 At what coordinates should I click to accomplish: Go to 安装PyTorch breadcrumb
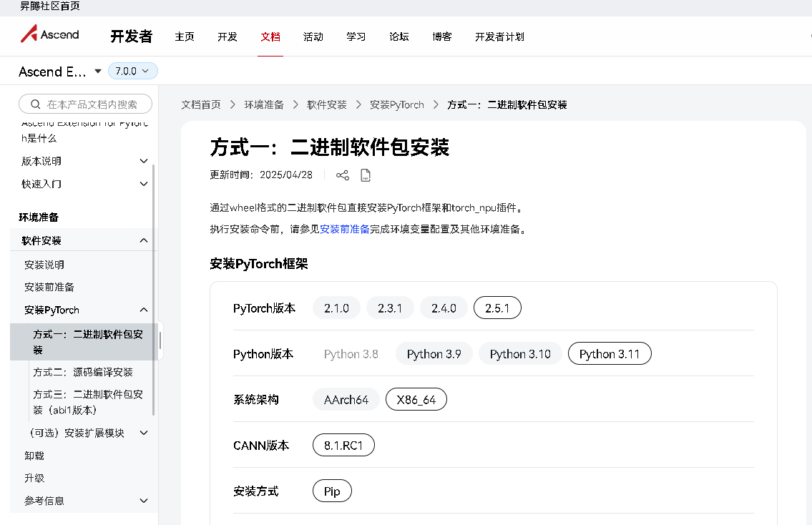pos(396,104)
